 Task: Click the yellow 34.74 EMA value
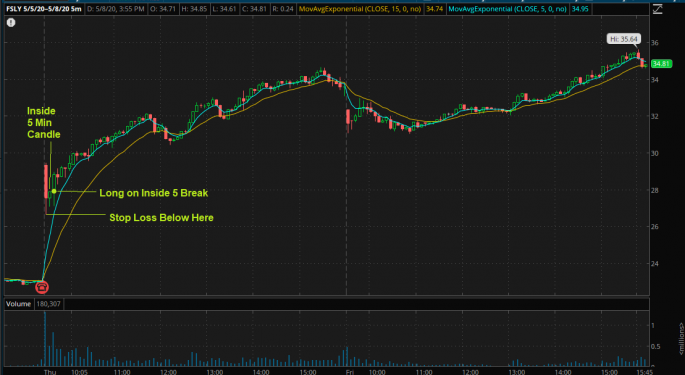pos(434,9)
